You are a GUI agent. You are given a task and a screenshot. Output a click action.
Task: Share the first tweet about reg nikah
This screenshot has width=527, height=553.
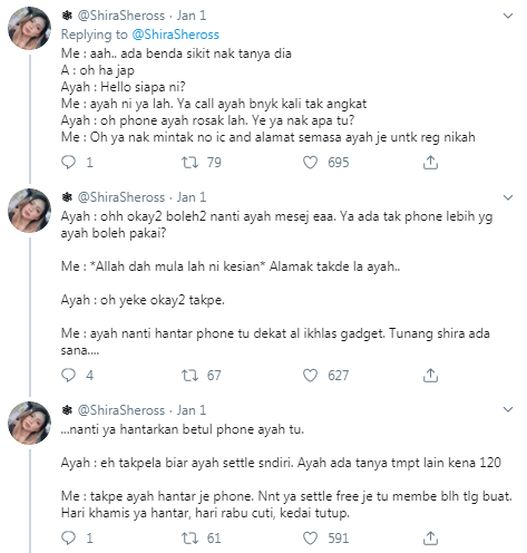(x=430, y=162)
